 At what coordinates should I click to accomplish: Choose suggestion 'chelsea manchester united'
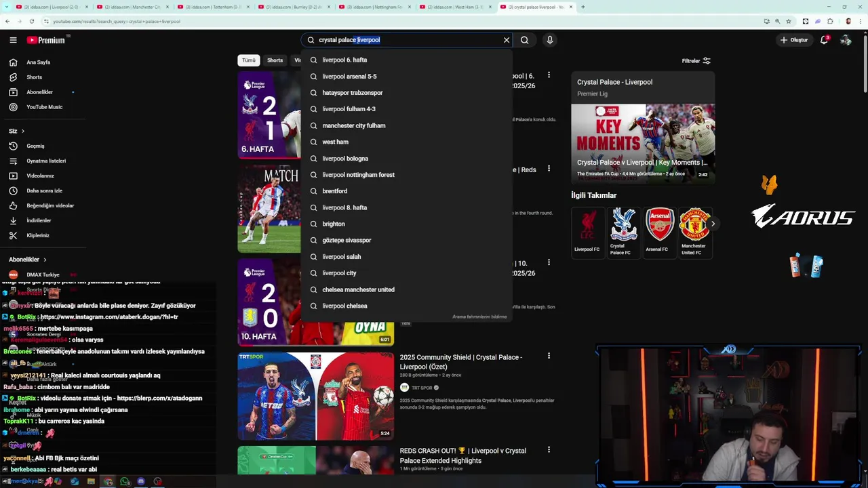(x=406, y=289)
